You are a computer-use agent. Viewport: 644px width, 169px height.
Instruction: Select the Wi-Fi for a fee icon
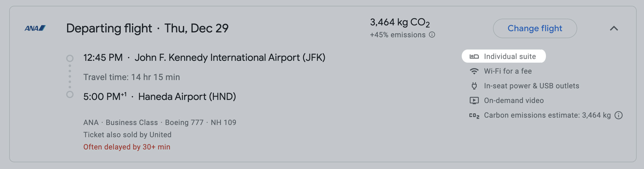[x=474, y=71]
